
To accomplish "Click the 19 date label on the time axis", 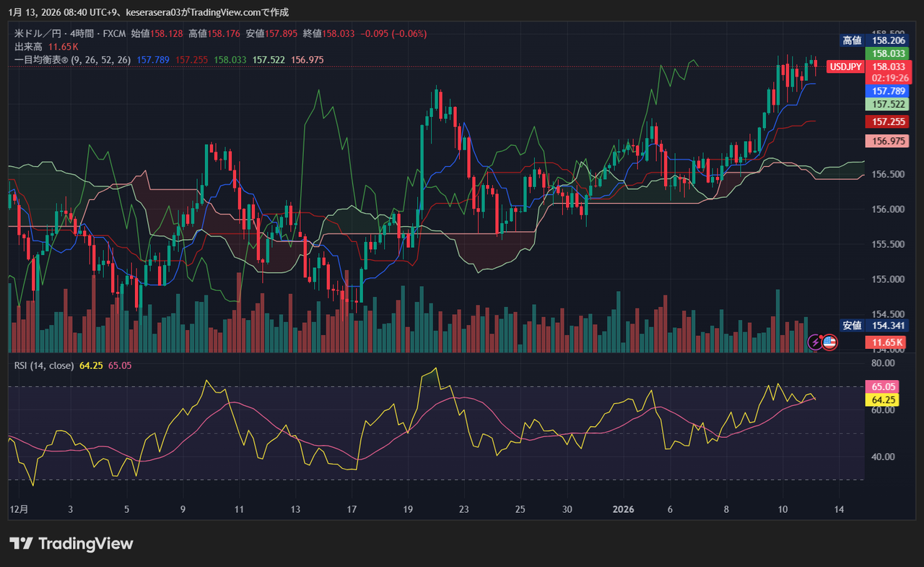I will tap(409, 509).
